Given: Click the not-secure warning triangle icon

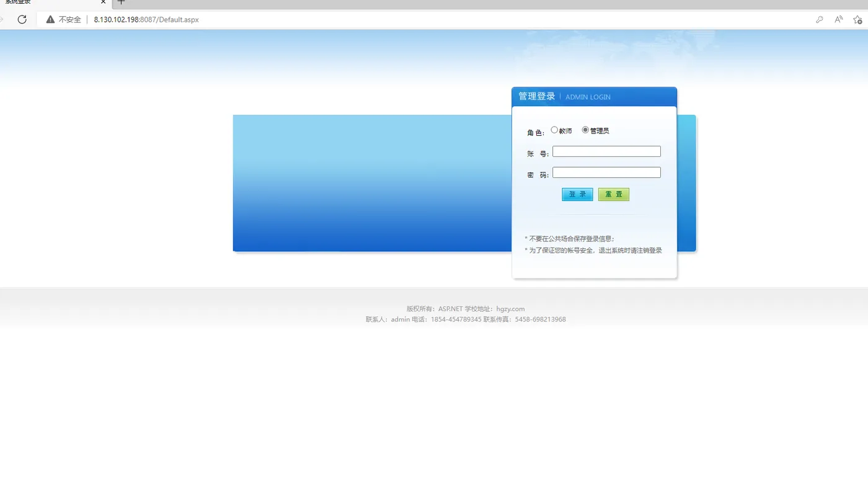Looking at the screenshot, I should pyautogui.click(x=50, y=19).
